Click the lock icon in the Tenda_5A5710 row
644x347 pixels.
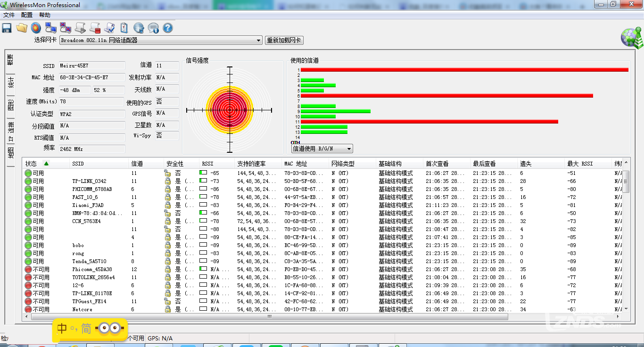tap(167, 261)
